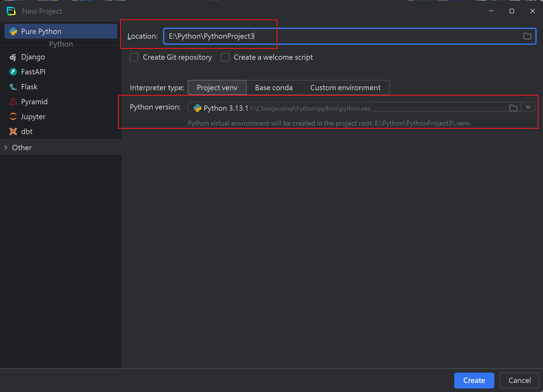
Task: Enable Create Git repository checkbox
Action: pyautogui.click(x=134, y=57)
